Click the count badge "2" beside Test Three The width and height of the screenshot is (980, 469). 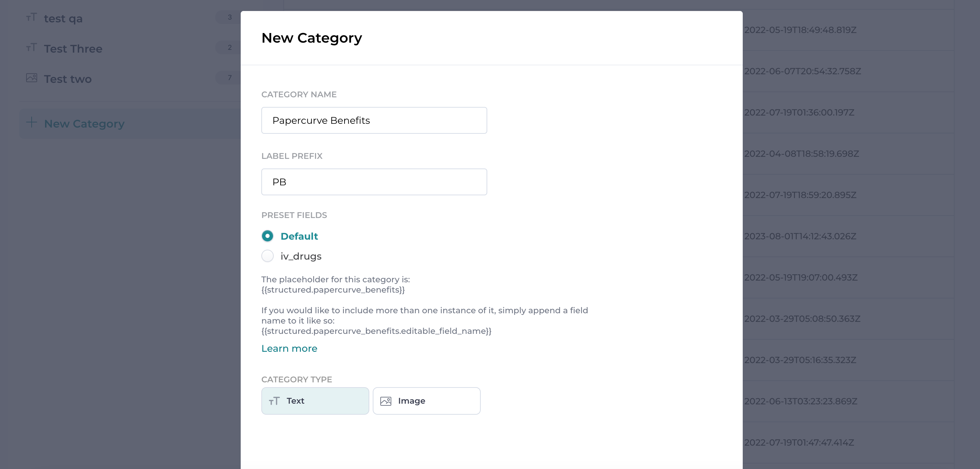pyautogui.click(x=229, y=47)
